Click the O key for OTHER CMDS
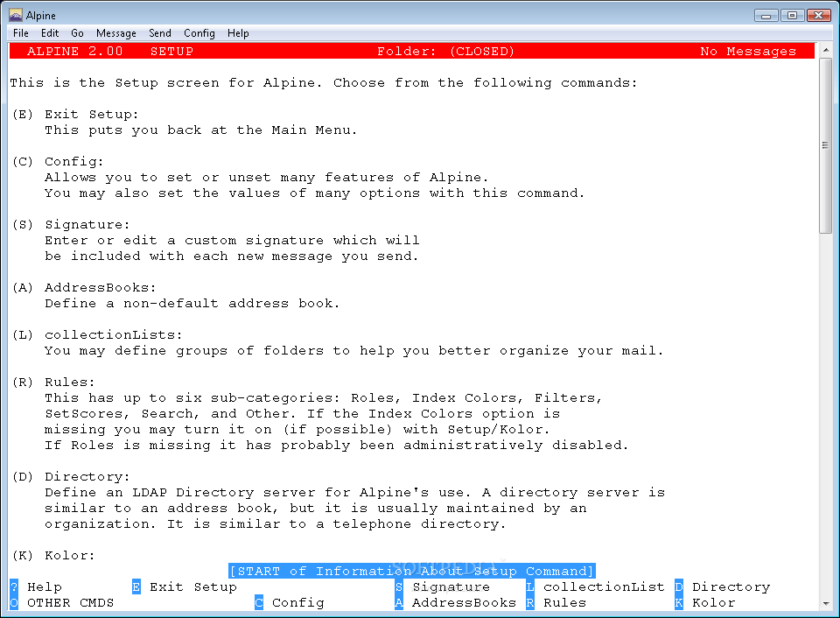This screenshot has width=840, height=618. click(x=14, y=602)
